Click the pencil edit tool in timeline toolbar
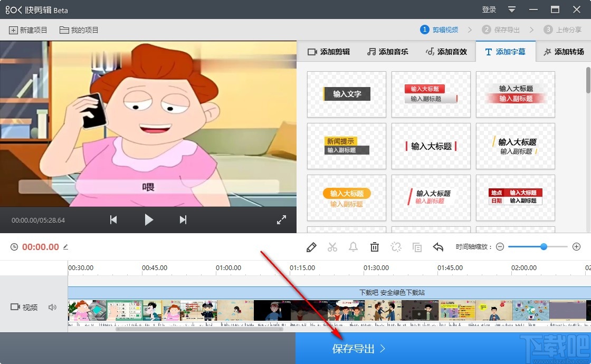This screenshot has width=591, height=364. coord(311,247)
